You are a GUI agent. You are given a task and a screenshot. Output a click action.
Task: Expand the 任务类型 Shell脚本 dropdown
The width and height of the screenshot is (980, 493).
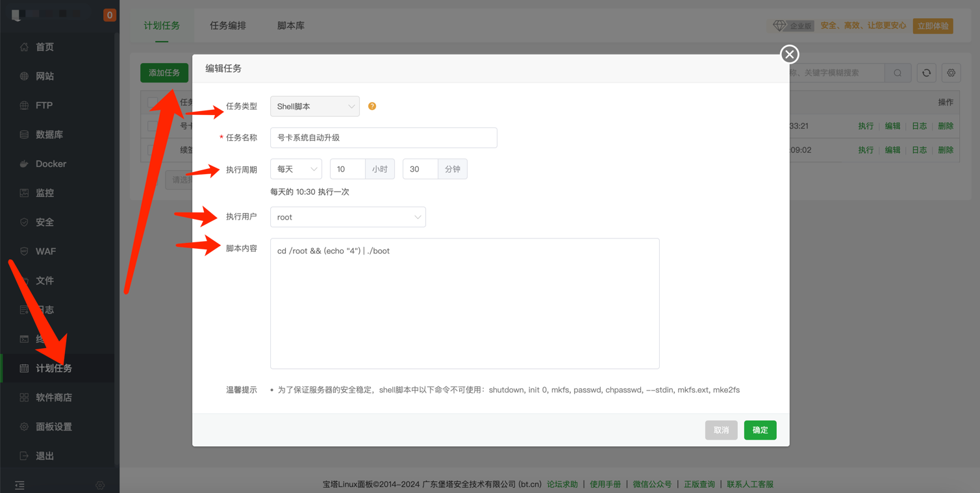314,107
